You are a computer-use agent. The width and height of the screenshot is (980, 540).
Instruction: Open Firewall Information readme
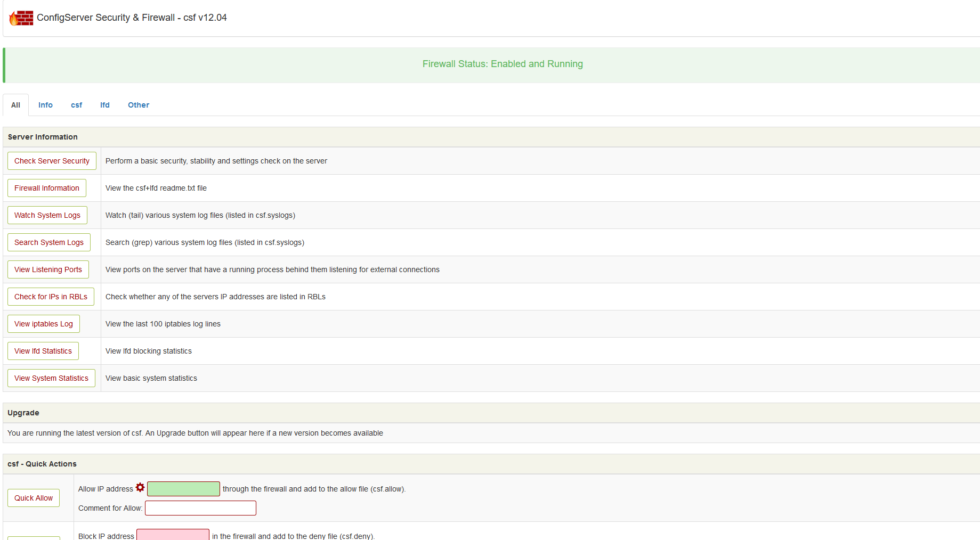coord(47,188)
